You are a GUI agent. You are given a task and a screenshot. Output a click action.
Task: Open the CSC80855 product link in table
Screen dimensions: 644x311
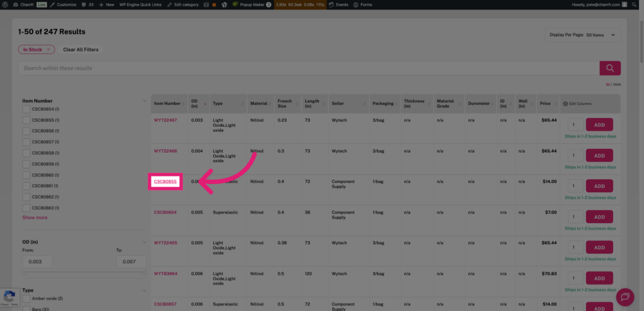pos(165,182)
